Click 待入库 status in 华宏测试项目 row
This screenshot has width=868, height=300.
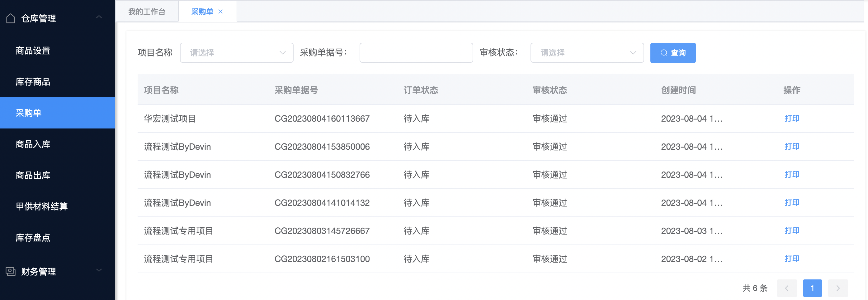[x=417, y=119]
